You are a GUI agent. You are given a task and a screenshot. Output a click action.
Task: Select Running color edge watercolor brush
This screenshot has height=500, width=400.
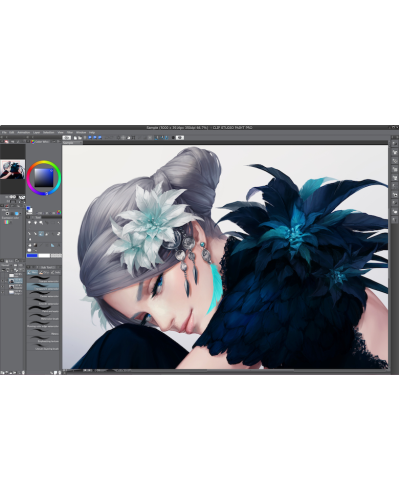[43, 324]
